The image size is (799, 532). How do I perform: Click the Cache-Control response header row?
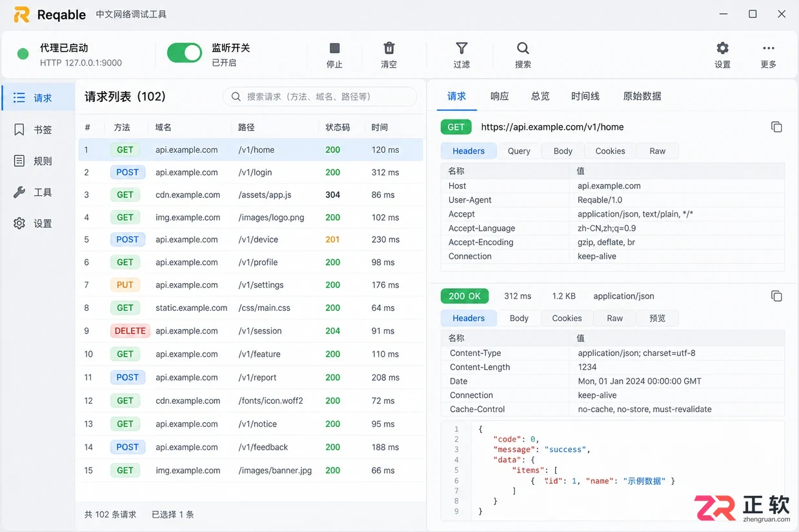pyautogui.click(x=612, y=409)
